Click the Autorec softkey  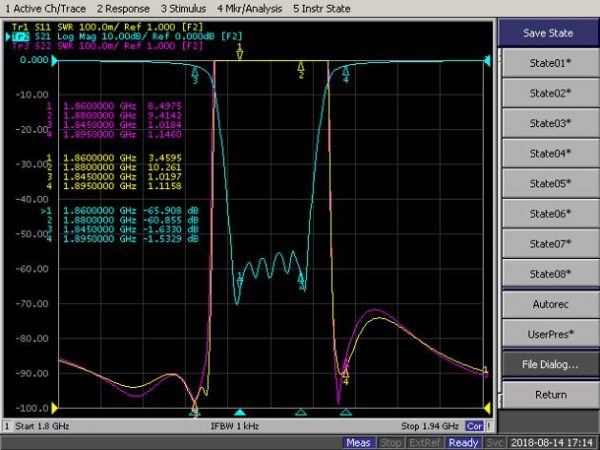pyautogui.click(x=550, y=303)
